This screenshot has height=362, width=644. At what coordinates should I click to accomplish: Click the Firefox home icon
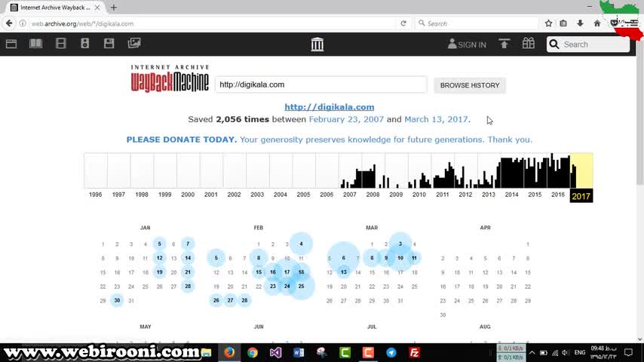point(597,23)
